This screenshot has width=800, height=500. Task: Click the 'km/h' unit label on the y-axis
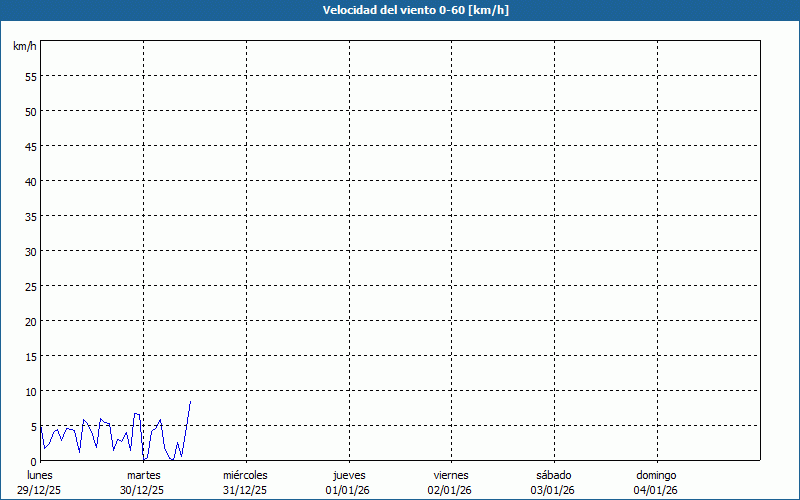(x=25, y=46)
